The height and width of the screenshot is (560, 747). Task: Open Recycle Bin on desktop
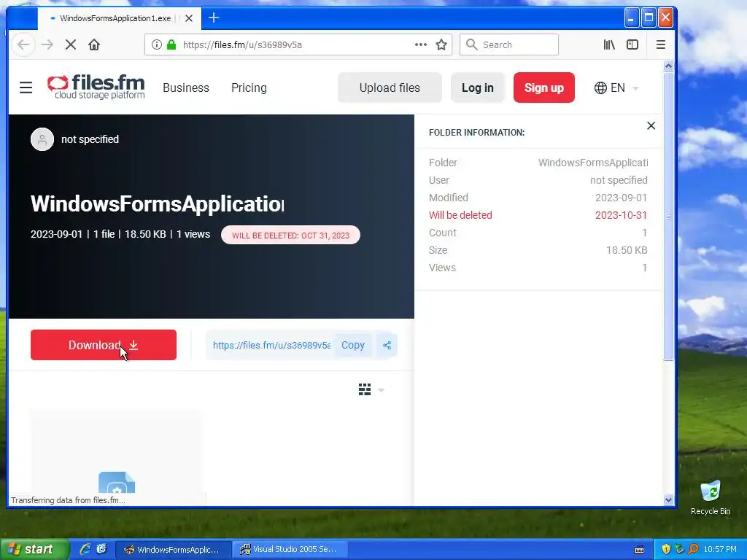[711, 498]
